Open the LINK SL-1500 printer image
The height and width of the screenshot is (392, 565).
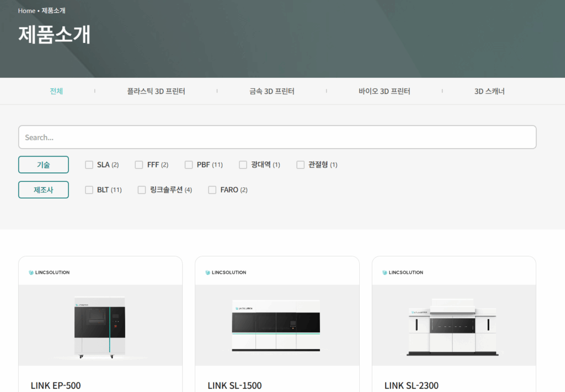(276, 326)
